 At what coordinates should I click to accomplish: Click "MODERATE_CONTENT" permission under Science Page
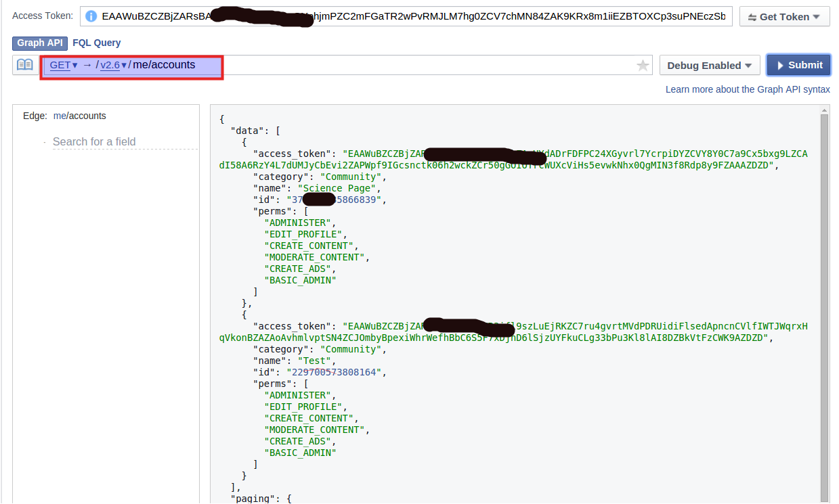coord(316,257)
